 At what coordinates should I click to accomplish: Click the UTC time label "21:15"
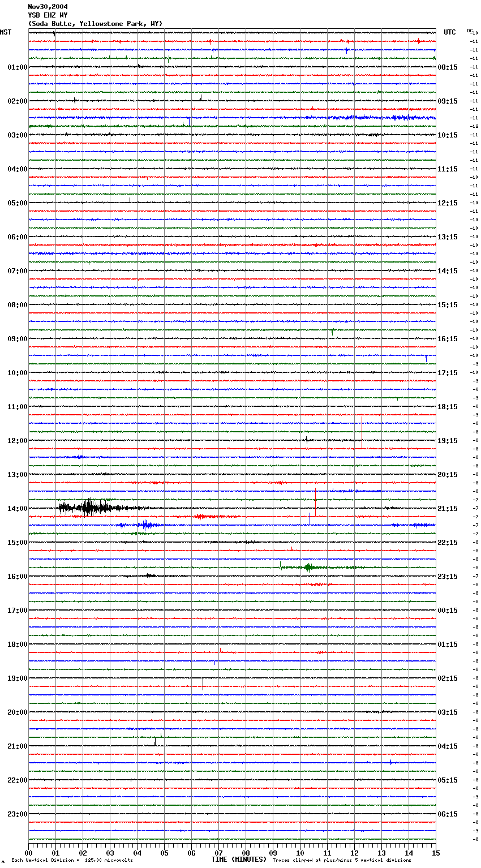click(x=448, y=509)
